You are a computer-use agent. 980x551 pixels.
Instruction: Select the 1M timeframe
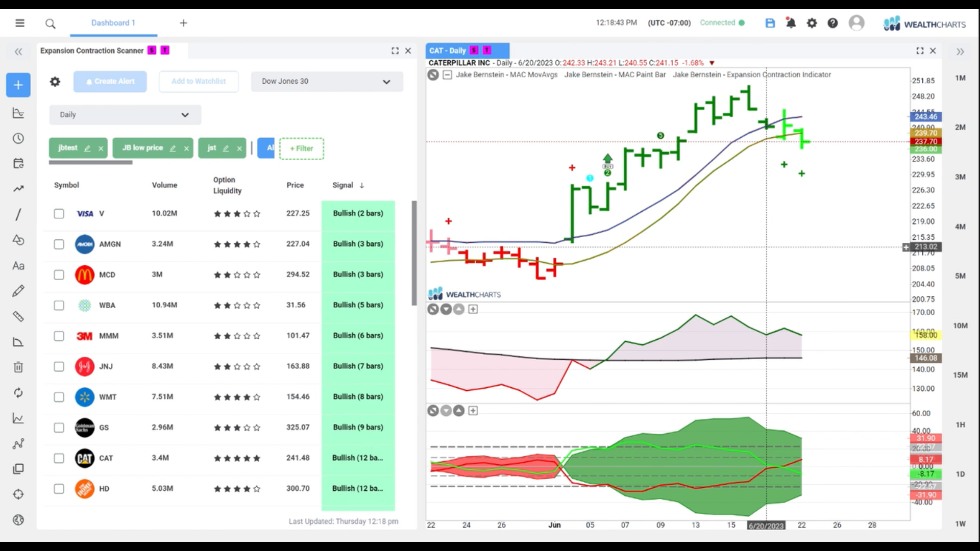coord(960,78)
